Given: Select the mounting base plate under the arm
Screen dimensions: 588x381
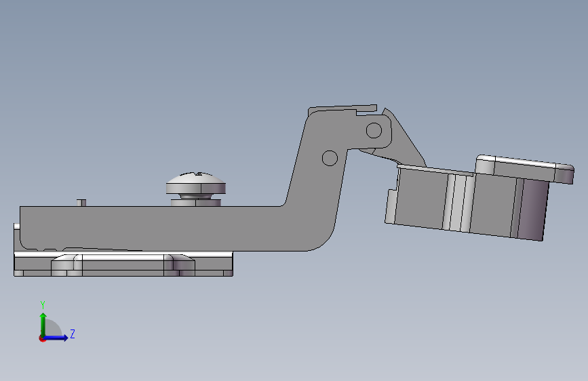Looking at the screenshot, I should pyautogui.click(x=123, y=264).
